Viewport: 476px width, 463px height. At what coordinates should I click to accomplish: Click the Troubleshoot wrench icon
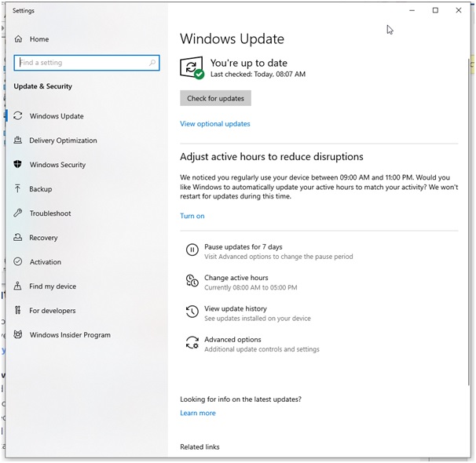(x=18, y=213)
